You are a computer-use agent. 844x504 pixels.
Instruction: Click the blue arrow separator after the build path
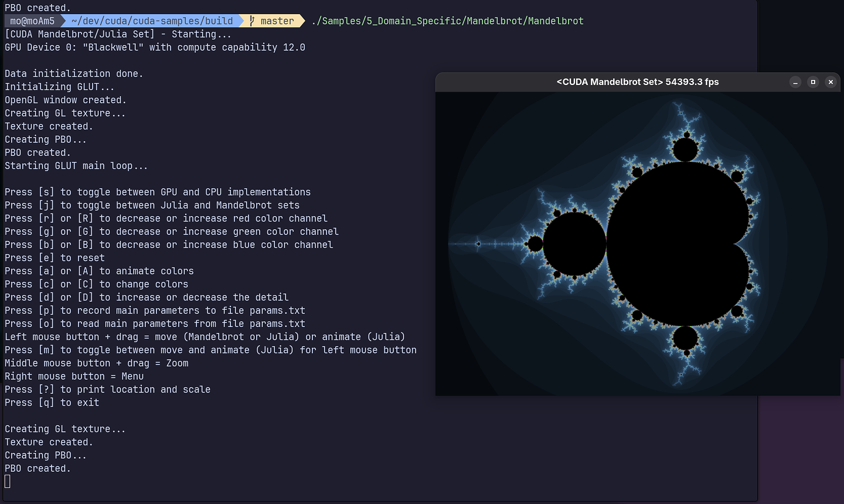(241, 21)
